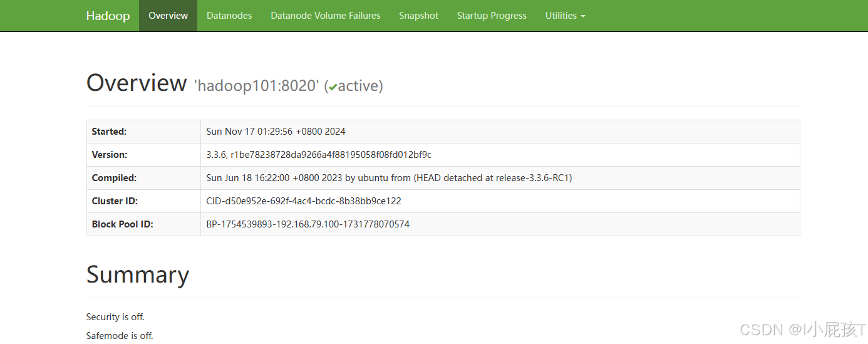Select Cluster ID value CID-d50e952e
The height and width of the screenshot is (344, 868).
(304, 201)
